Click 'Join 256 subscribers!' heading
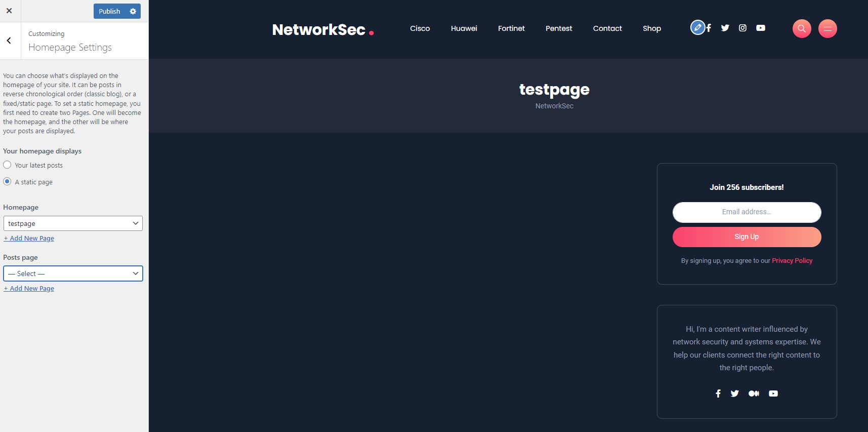The height and width of the screenshot is (432, 868). (x=747, y=187)
